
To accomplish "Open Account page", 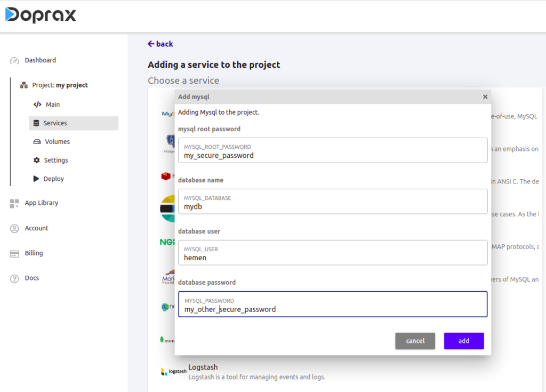I will [x=36, y=228].
